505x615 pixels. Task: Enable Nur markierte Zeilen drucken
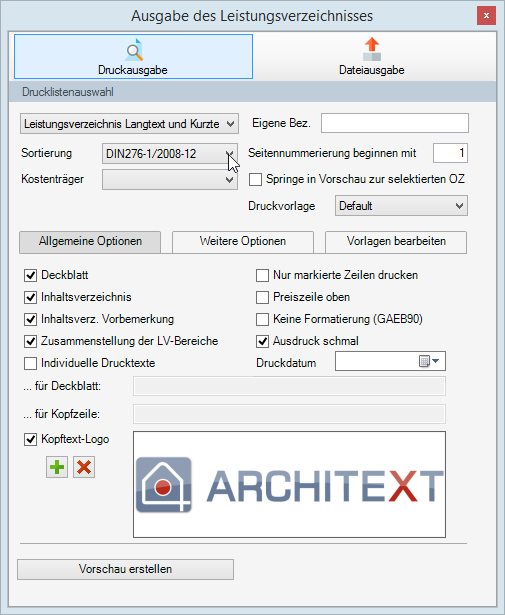262,275
